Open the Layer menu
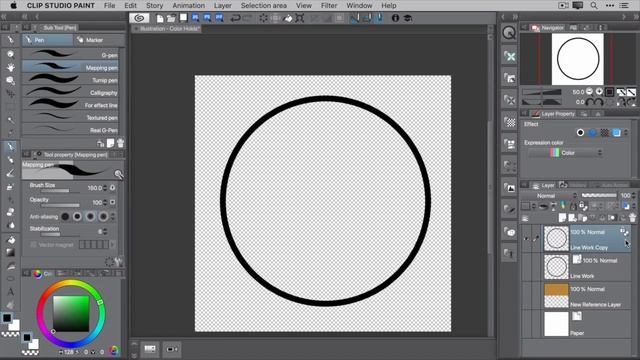Viewport: 640px width, 360px height. (223, 6)
